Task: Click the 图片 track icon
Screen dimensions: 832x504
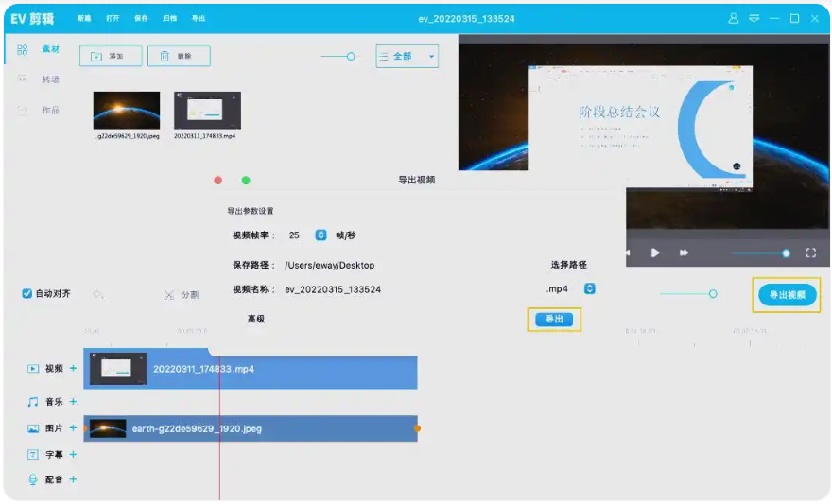Action: coord(33,428)
